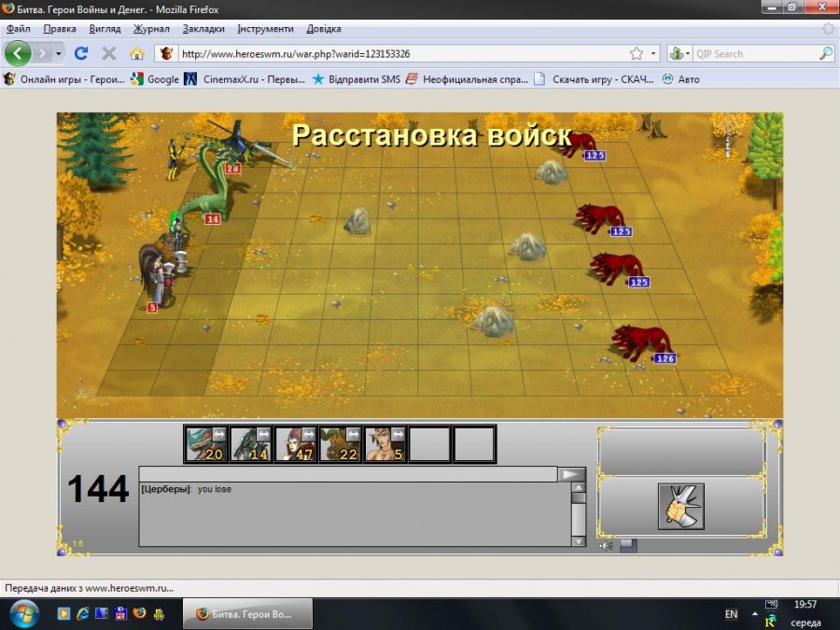This screenshot has width=840, height=630.
Task: Click the search magnifier icon
Action: pos(826,53)
